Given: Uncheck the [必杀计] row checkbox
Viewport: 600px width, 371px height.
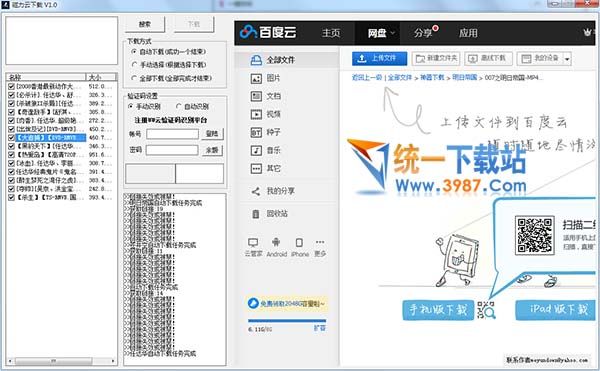Looking at the screenshot, I should [11, 95].
